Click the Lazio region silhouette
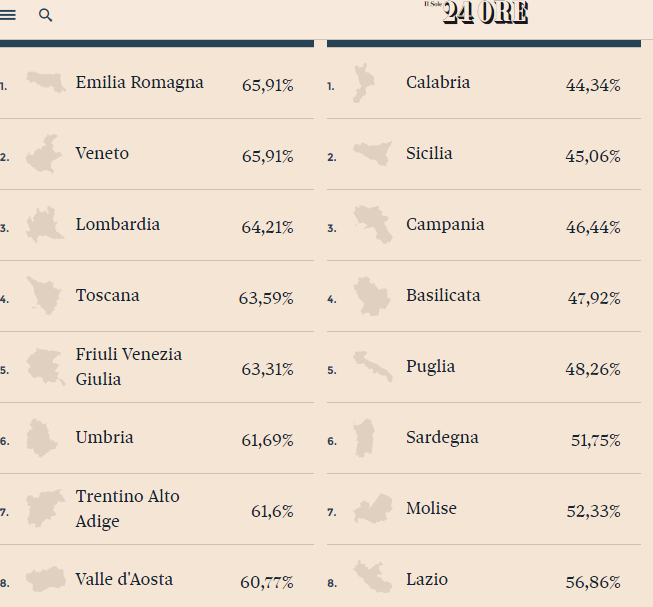This screenshot has height=607, width=653. coord(373,577)
